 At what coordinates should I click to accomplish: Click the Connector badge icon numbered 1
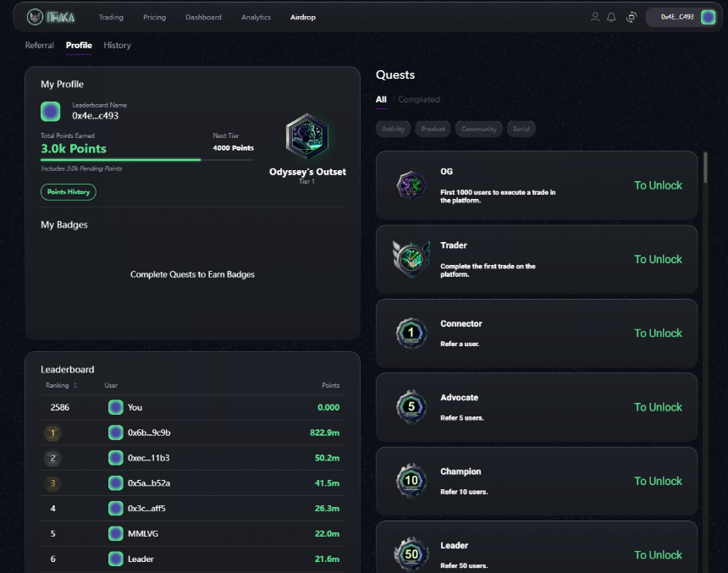[411, 333]
